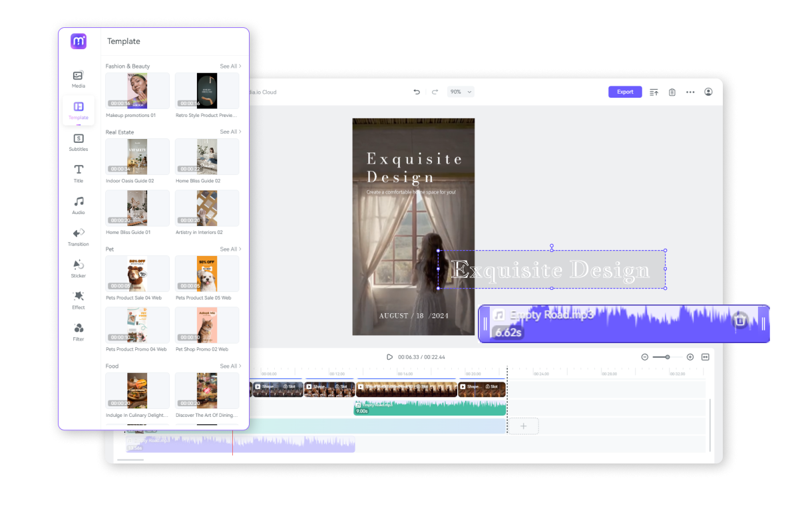Select the Subtitles tool
The width and height of the screenshot is (812, 518).
coord(78,142)
